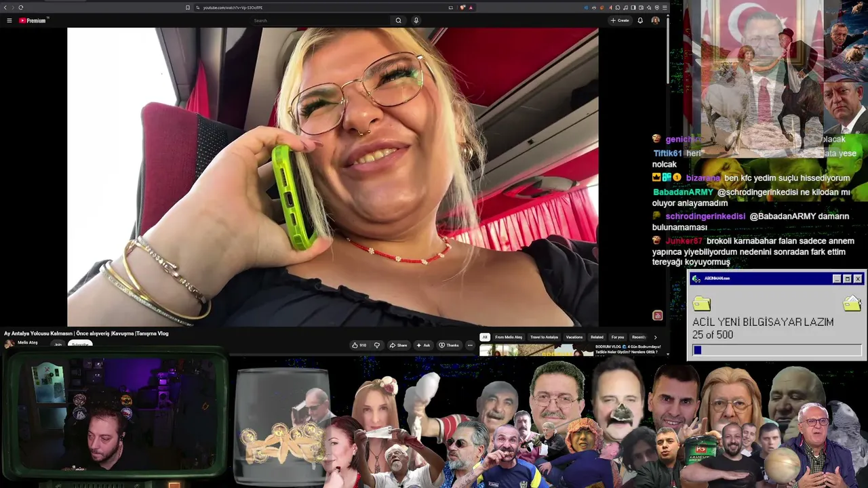Dislike the video with thumbs down
This screenshot has width=868, height=488.
click(377, 345)
